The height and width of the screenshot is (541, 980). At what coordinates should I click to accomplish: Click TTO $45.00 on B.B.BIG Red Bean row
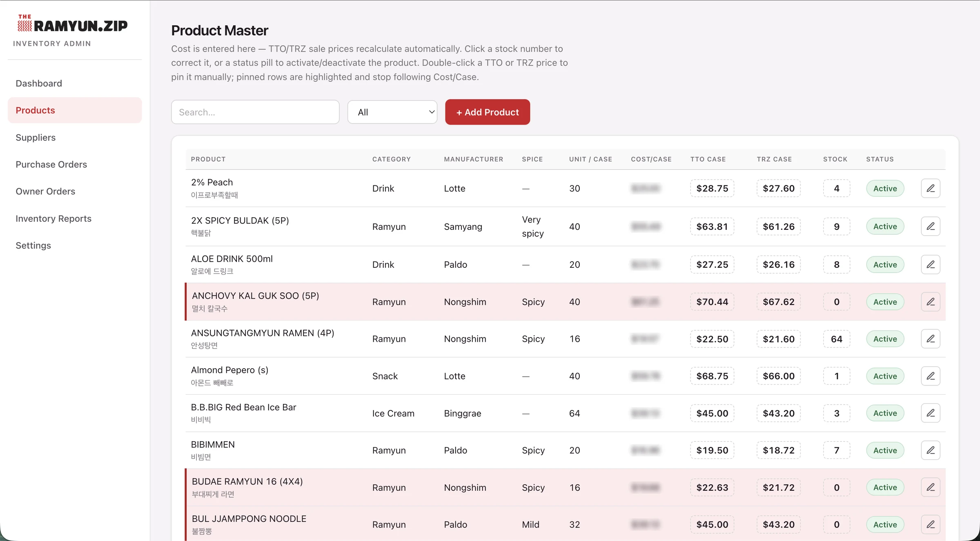pos(712,413)
